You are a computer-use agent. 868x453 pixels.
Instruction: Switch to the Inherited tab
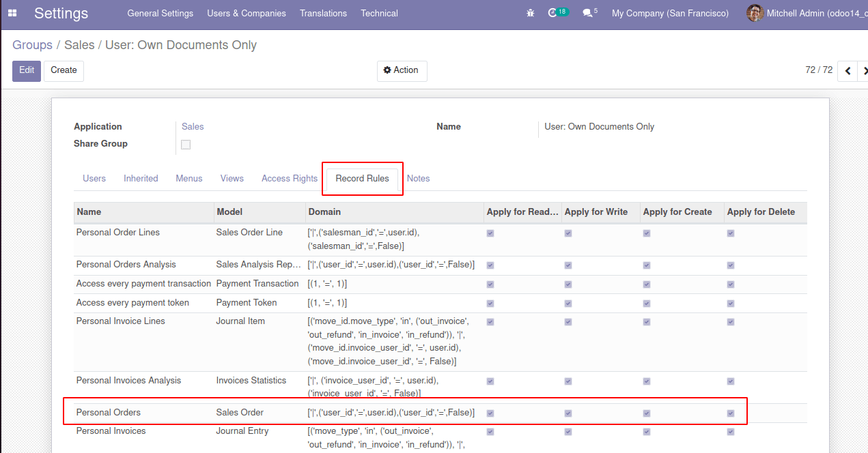[x=141, y=179]
